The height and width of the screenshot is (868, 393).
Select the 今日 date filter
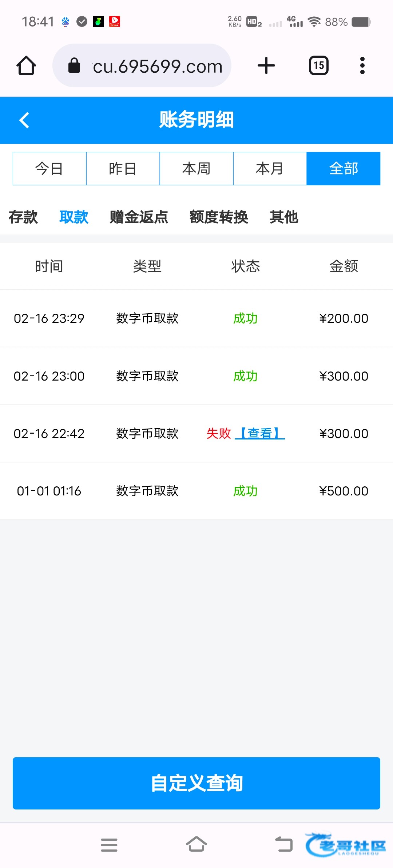[49, 169]
